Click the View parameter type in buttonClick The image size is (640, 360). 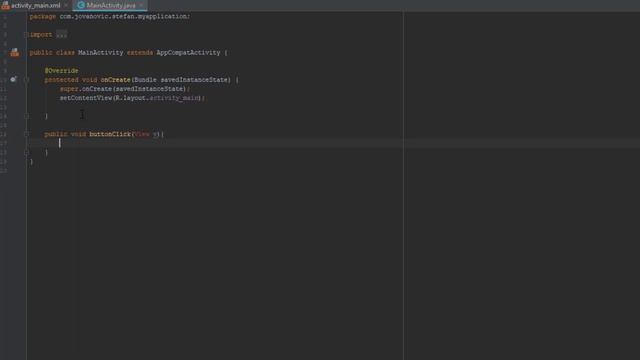click(142, 134)
